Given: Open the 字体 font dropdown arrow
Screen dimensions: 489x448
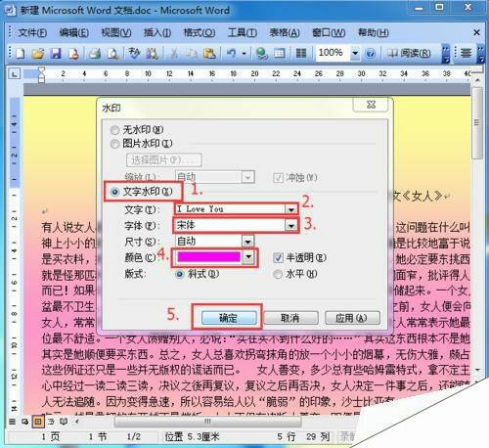Looking at the screenshot, I should pos(291,225).
